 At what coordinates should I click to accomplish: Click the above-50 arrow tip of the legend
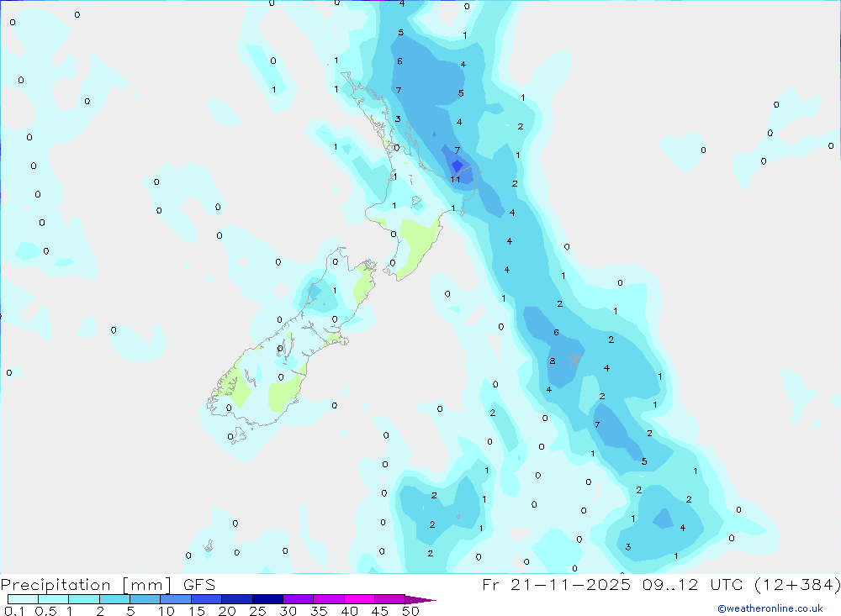click(x=420, y=600)
